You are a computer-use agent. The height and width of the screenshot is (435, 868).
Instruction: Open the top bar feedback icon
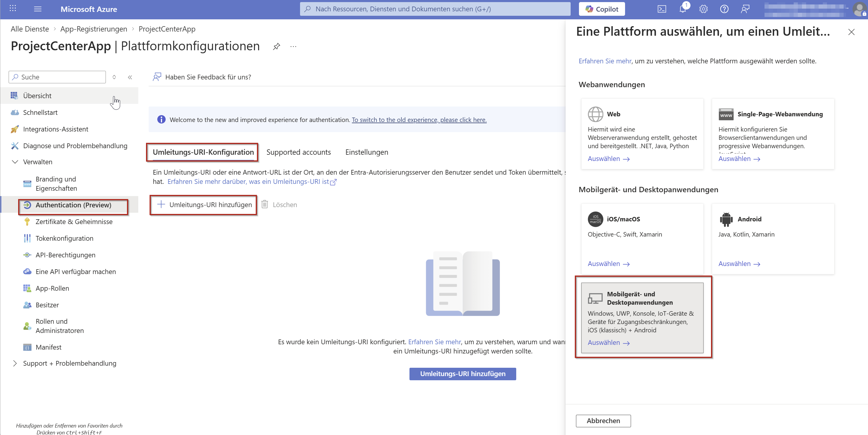(x=745, y=9)
